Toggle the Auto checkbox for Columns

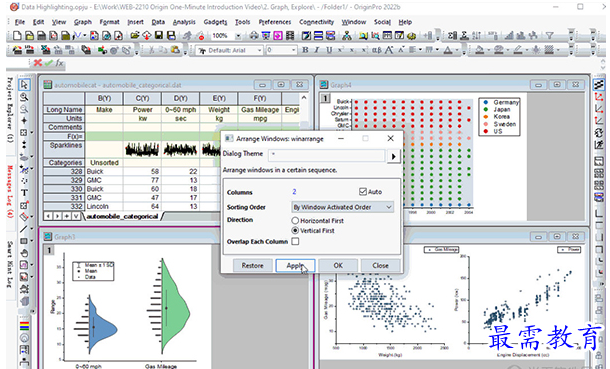click(x=363, y=192)
